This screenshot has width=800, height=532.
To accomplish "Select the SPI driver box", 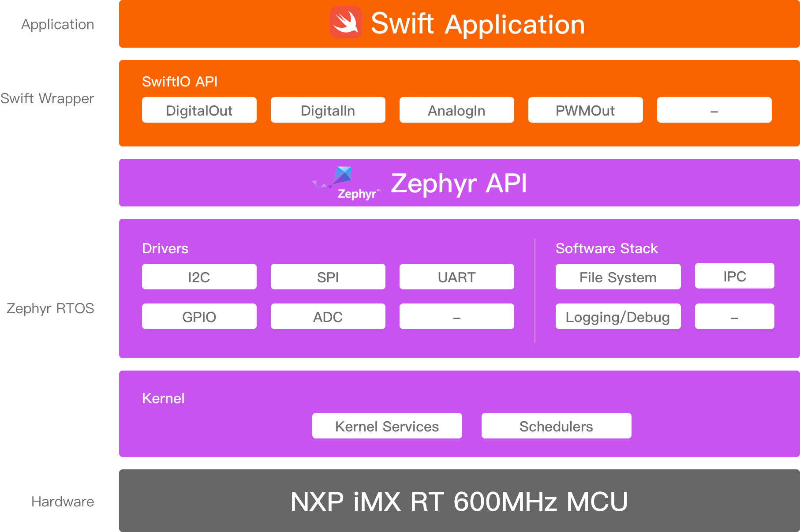I will click(x=328, y=277).
